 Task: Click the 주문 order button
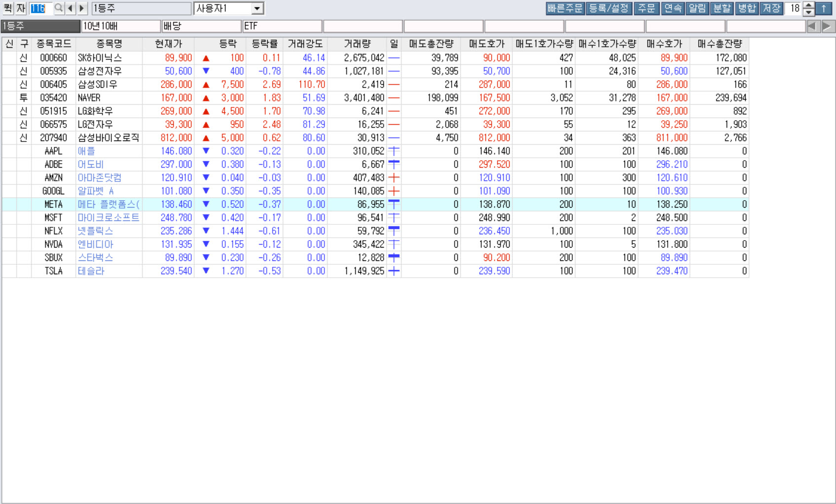point(647,8)
